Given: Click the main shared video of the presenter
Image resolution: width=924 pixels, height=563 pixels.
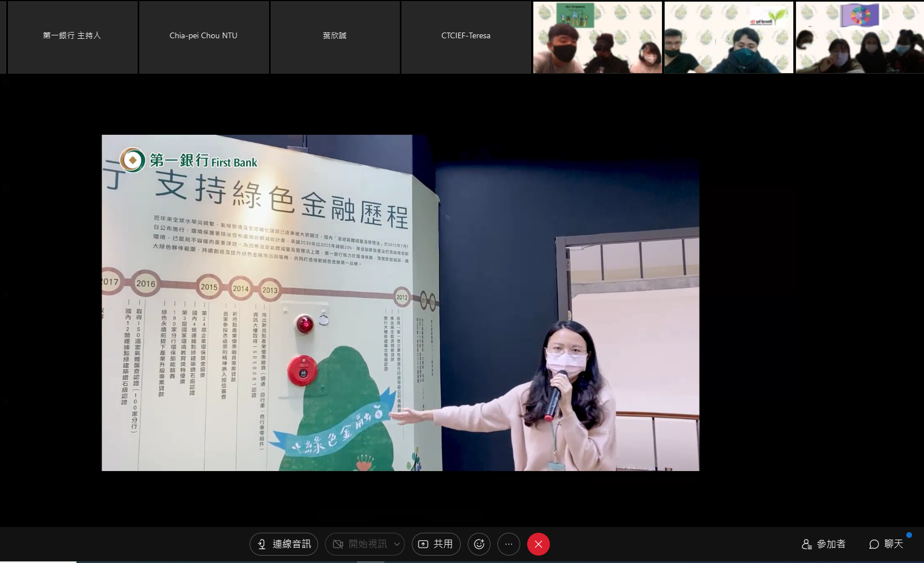Looking at the screenshot, I should click(400, 303).
